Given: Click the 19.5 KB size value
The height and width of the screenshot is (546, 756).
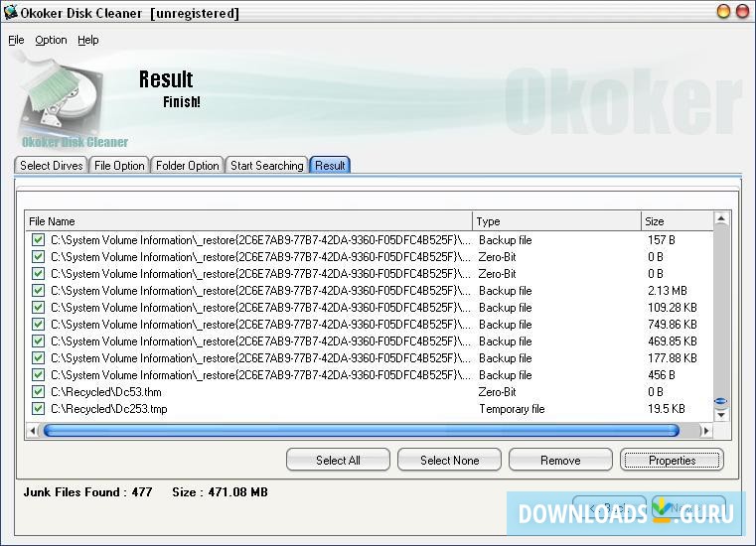Looking at the screenshot, I should (667, 409).
